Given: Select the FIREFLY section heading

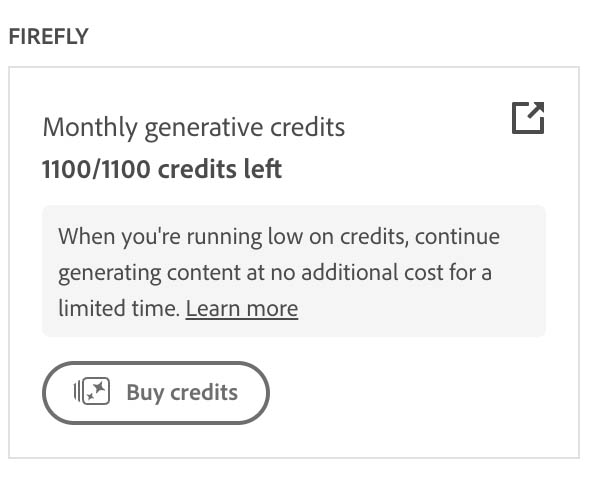Looking at the screenshot, I should point(49,37).
